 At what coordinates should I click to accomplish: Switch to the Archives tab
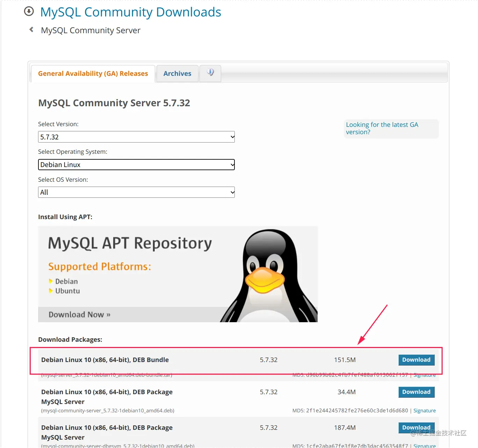pos(177,74)
